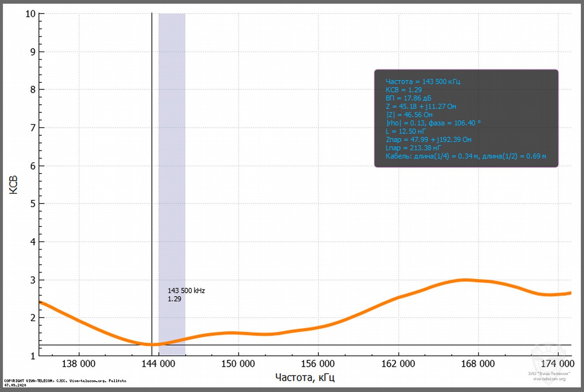The height and width of the screenshot is (392, 584).
Task: Click the orange curve peak near 167 000
Action: (465, 280)
